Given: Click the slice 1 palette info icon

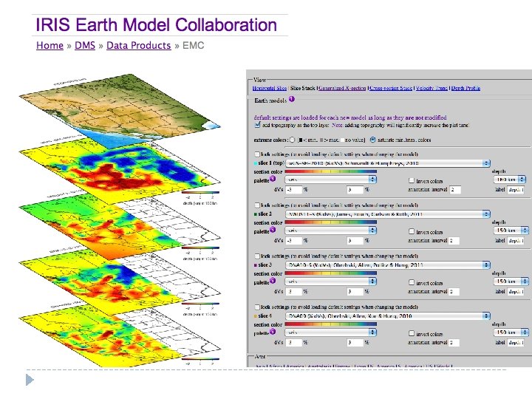Looking at the screenshot, I should tap(273, 179).
